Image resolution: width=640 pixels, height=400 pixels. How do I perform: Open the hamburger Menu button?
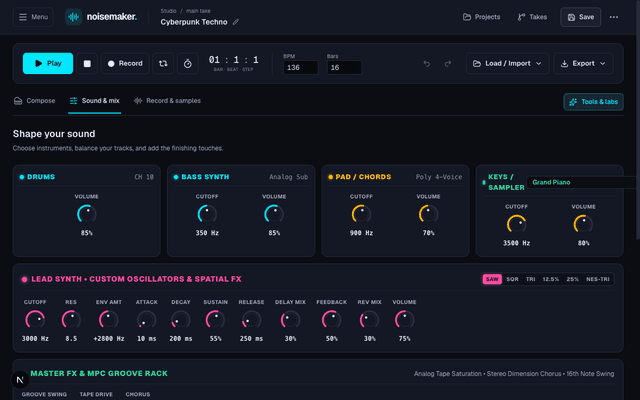pos(33,17)
